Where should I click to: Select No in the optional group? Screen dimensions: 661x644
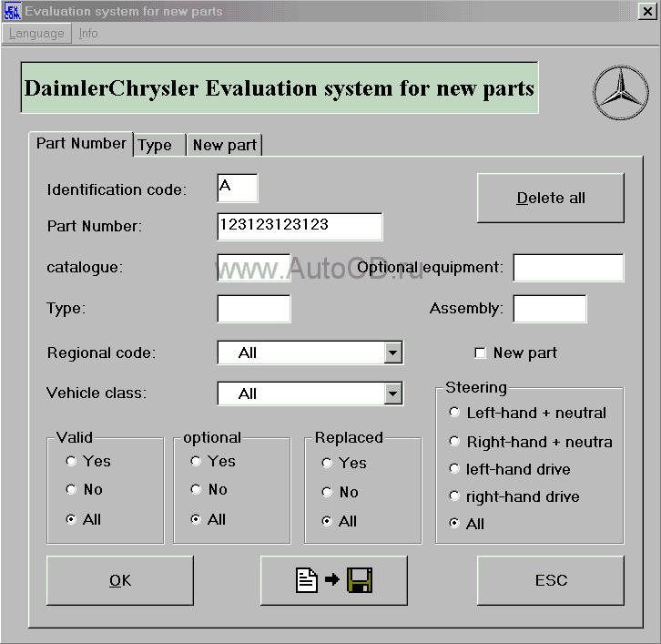196,489
